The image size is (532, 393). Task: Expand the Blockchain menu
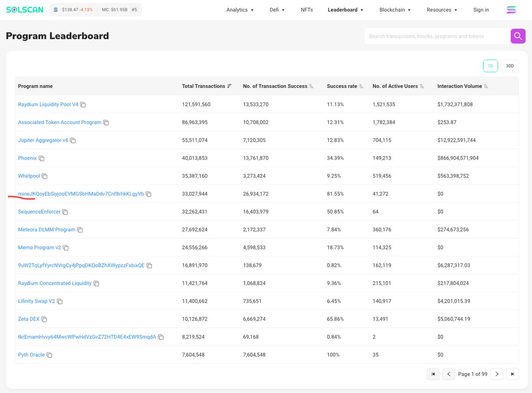click(395, 10)
